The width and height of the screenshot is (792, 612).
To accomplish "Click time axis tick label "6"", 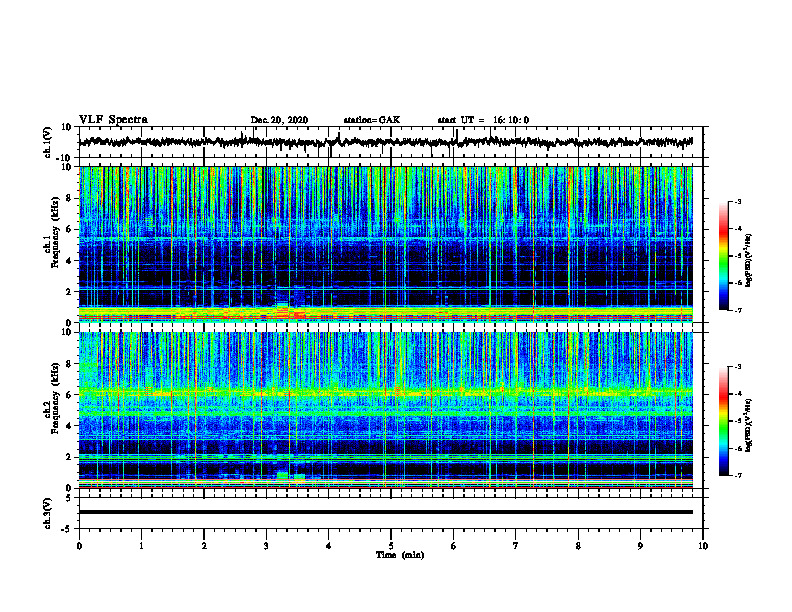I will 453,546.
